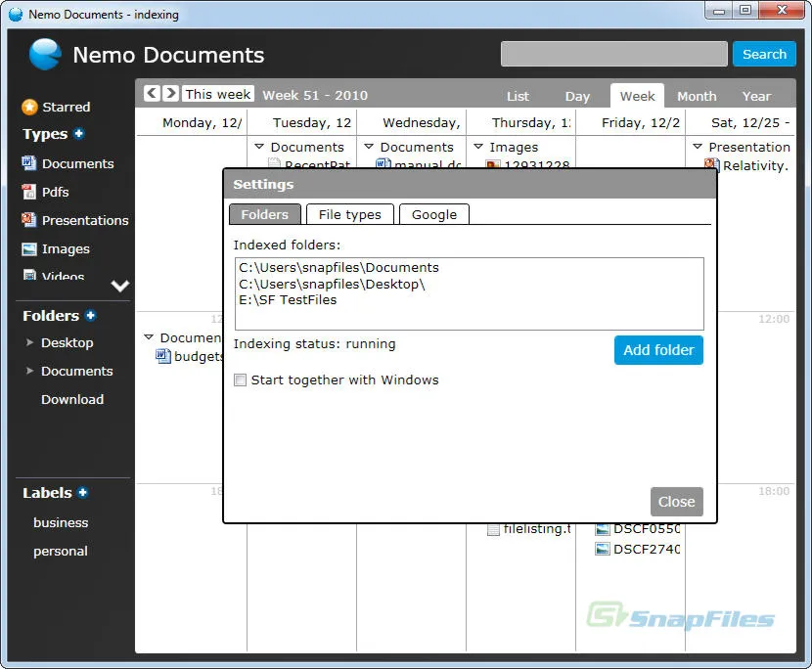Filter by Videos type
The image size is (812, 669).
point(53,275)
